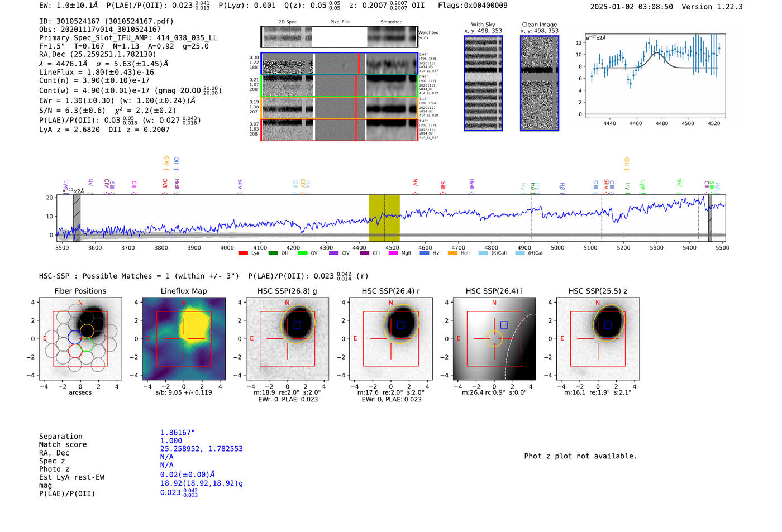Click the orange fiber circle in Fiber Positions
Viewport: 782px width, 532px height.
pos(87,330)
